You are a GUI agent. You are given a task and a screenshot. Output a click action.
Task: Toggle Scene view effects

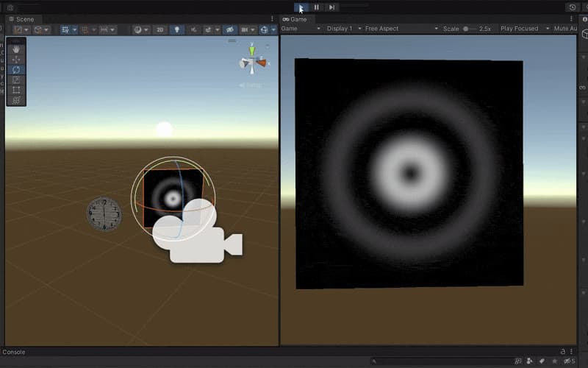(207, 29)
